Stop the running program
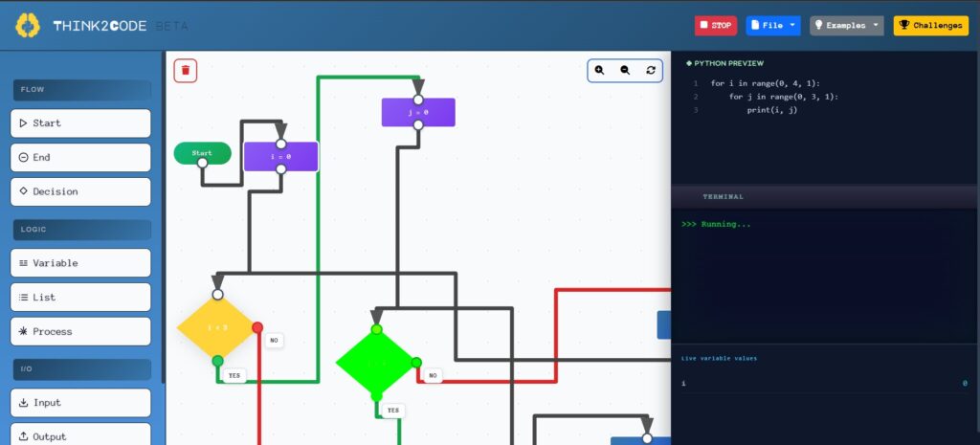Image resolution: width=980 pixels, height=445 pixels. (x=716, y=26)
